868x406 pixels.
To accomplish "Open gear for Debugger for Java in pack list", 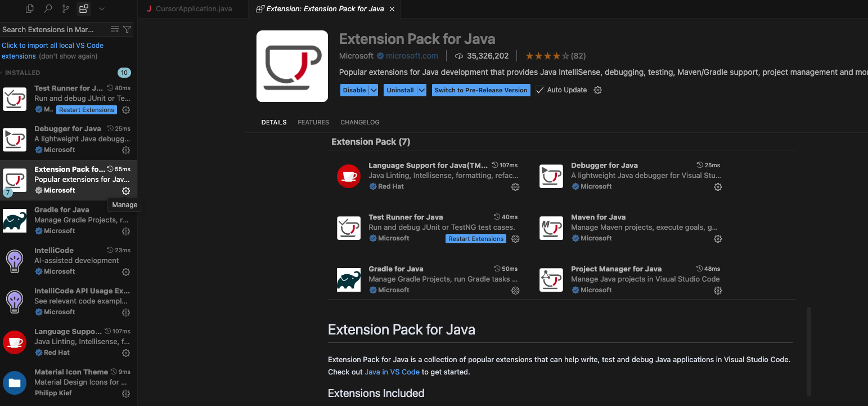I will pos(718,187).
